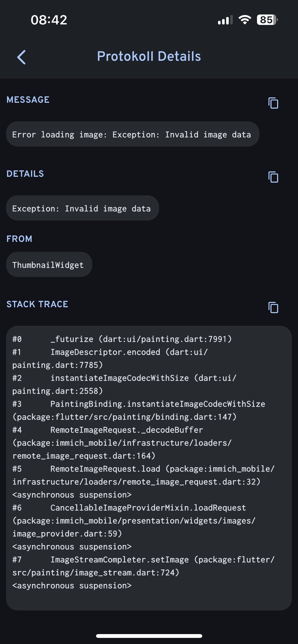Tap the Wi-Fi status icon
298x644 pixels.
tap(245, 20)
